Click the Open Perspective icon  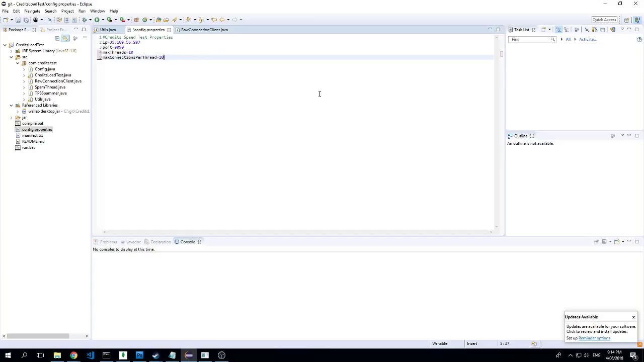point(626,20)
